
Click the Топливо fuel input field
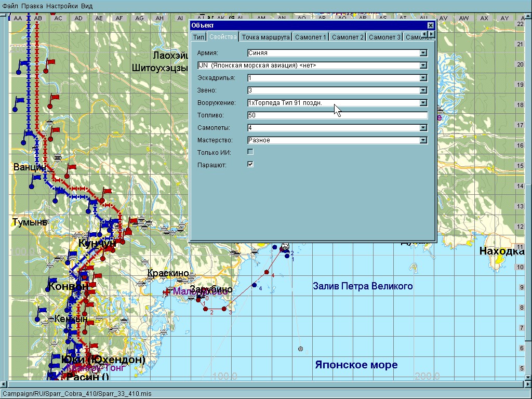[x=337, y=115]
